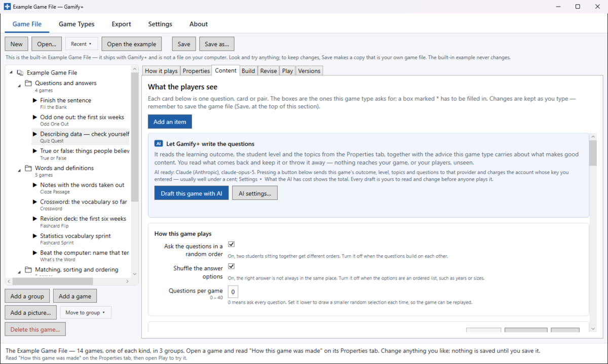Viewport: 608px width, 364px height.
Task: Click the game file icon beside Example Game File
Action: click(20, 73)
